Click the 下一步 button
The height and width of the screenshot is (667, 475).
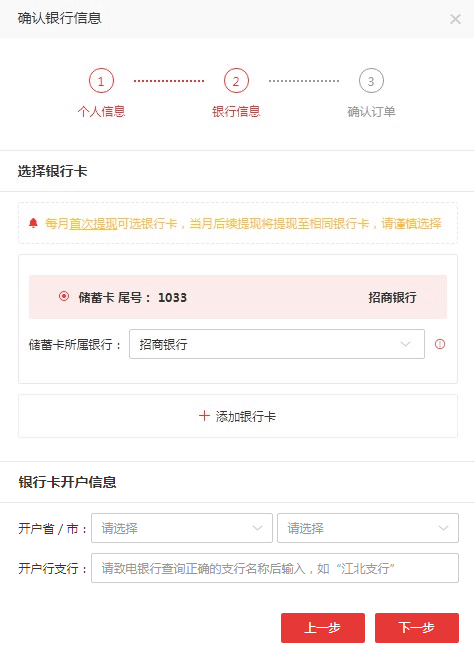[x=417, y=627]
